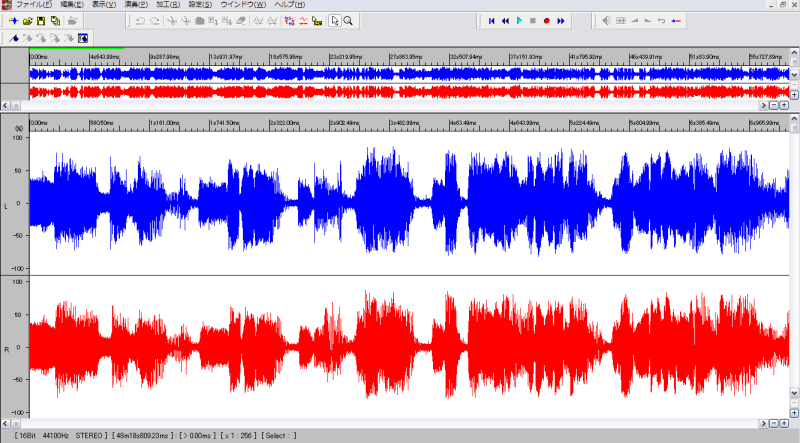The width and height of the screenshot is (800, 443).
Task: Click the New file icon
Action: pyautogui.click(x=13, y=21)
